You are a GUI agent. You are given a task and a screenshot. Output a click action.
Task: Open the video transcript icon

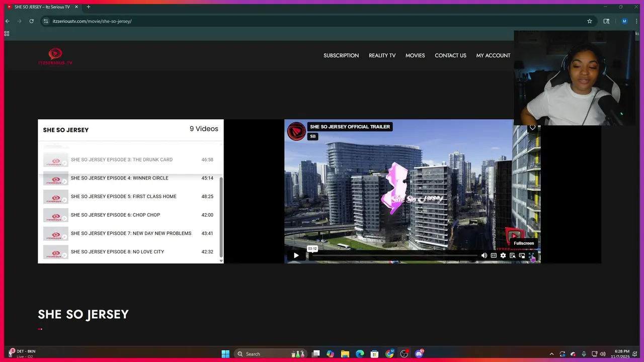(512, 255)
